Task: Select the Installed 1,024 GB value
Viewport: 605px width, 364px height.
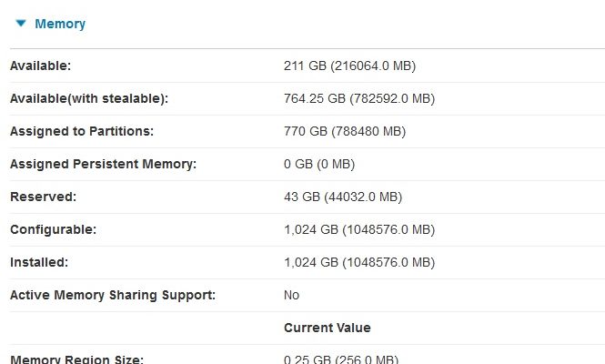Action: click(359, 263)
